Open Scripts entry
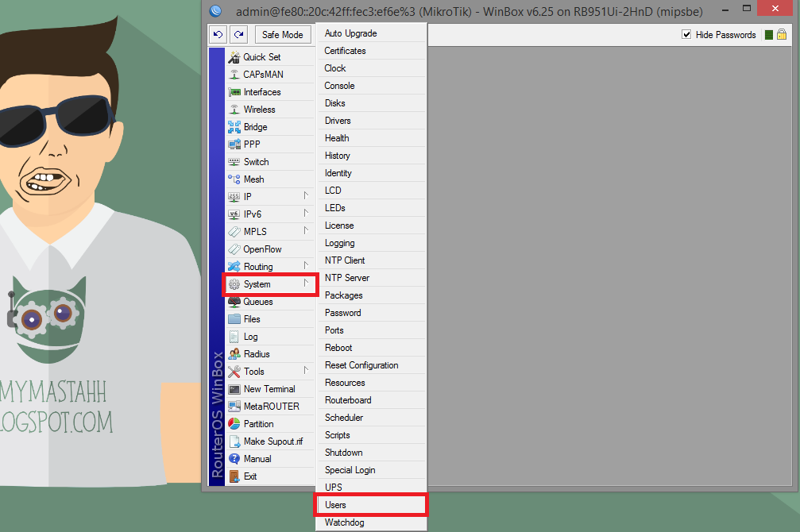 pos(372,435)
